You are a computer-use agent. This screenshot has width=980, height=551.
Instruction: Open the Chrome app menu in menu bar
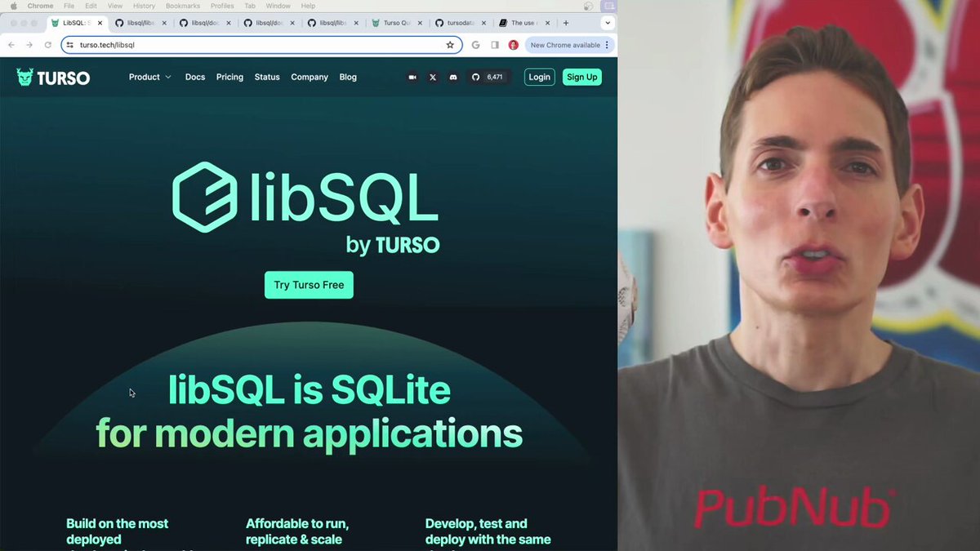(x=40, y=6)
